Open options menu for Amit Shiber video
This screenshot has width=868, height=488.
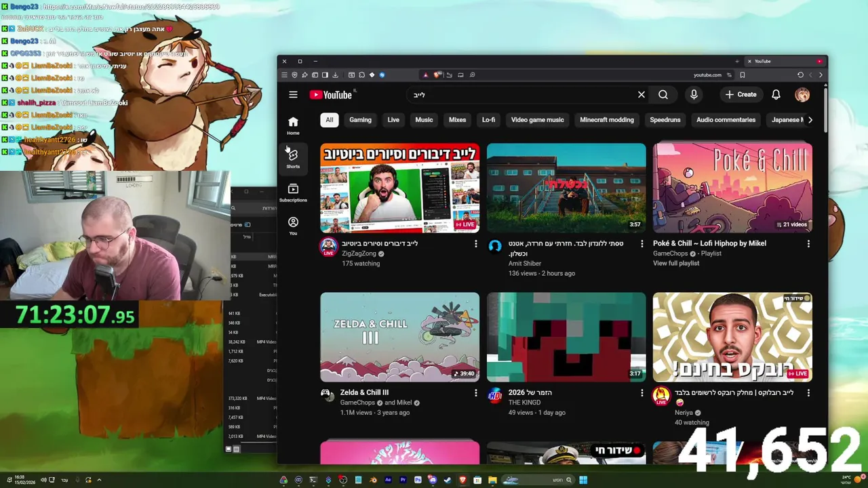tap(642, 243)
